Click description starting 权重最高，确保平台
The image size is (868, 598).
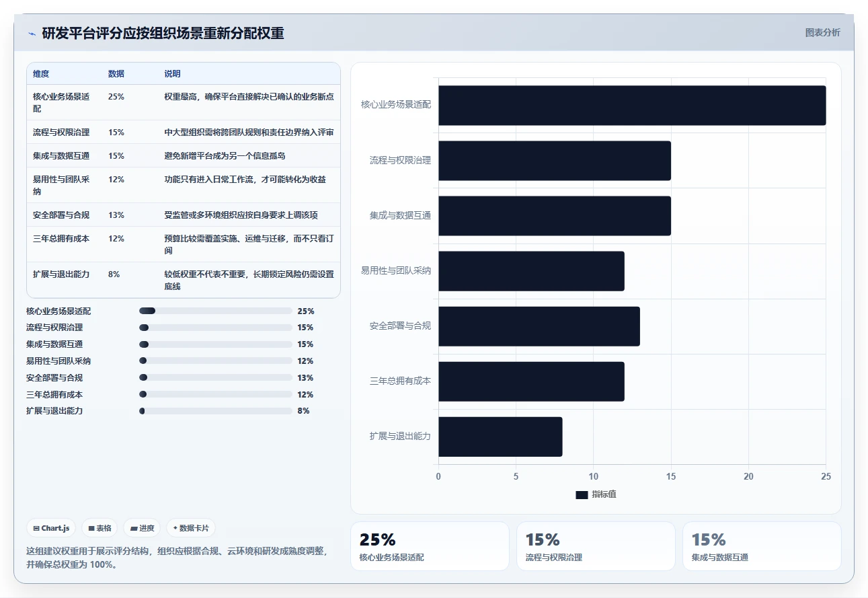tap(249, 97)
